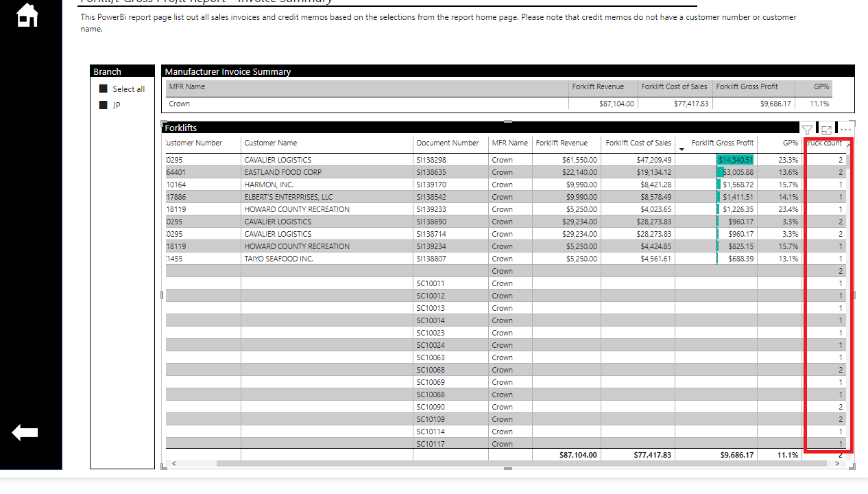Click the Forklifts visual title bar
This screenshot has width=868, height=494.
tap(480, 128)
